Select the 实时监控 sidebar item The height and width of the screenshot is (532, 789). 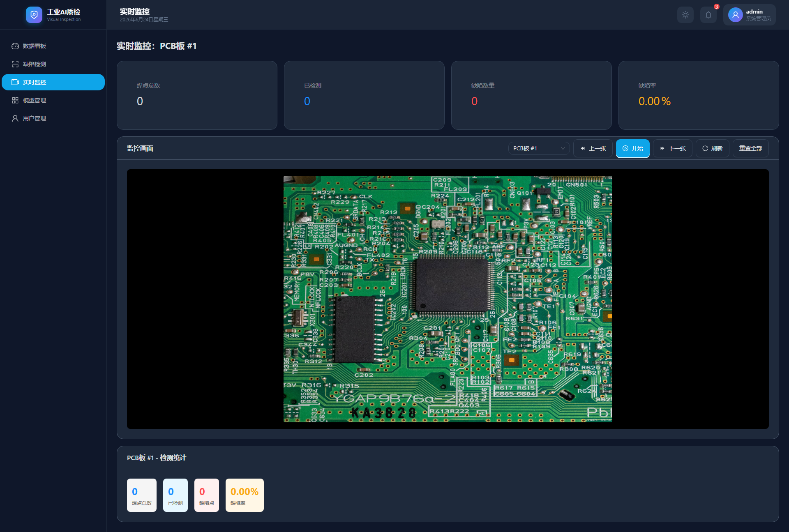tap(53, 82)
